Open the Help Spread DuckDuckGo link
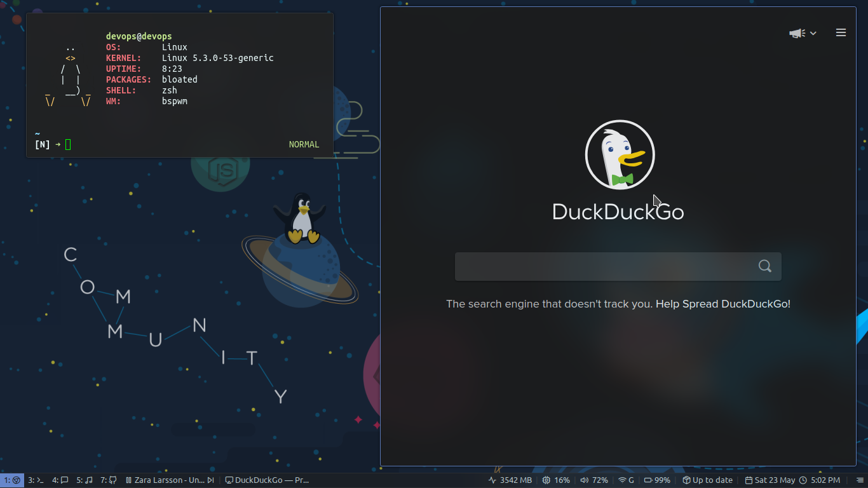 coord(723,304)
